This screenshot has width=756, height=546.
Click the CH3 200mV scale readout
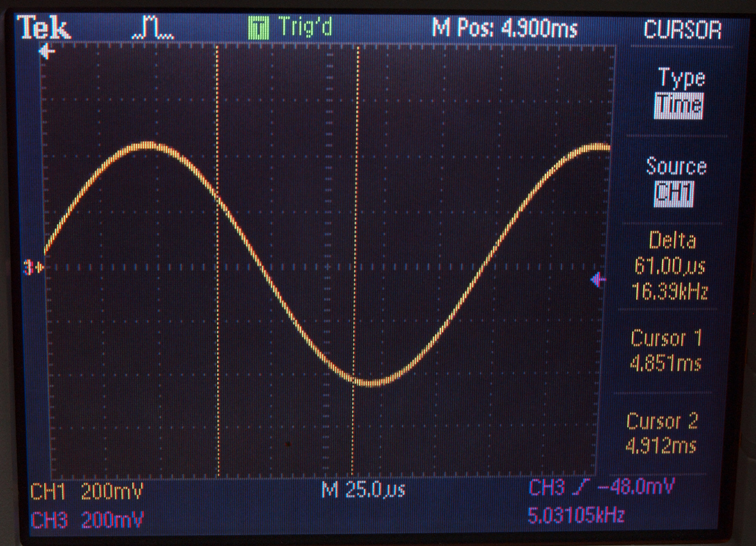(x=87, y=520)
